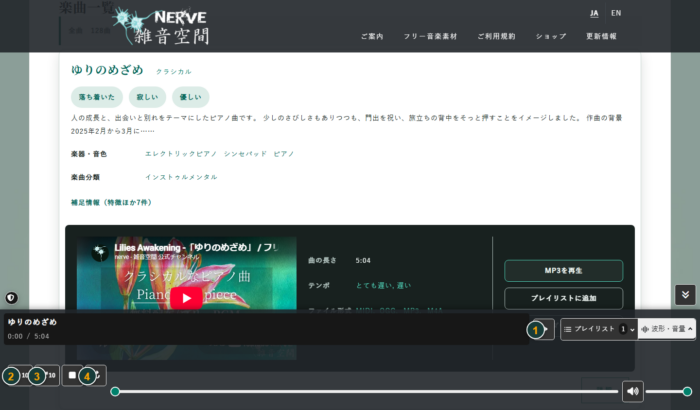Viewport: 700px width, 410px height.
Task: Click the double-chevron scroll down icon
Action: tap(685, 295)
